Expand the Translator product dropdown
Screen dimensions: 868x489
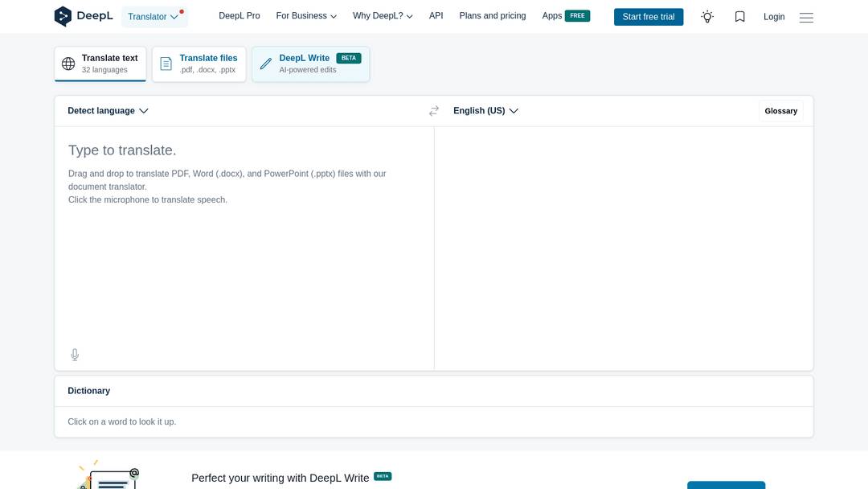pyautogui.click(x=154, y=17)
